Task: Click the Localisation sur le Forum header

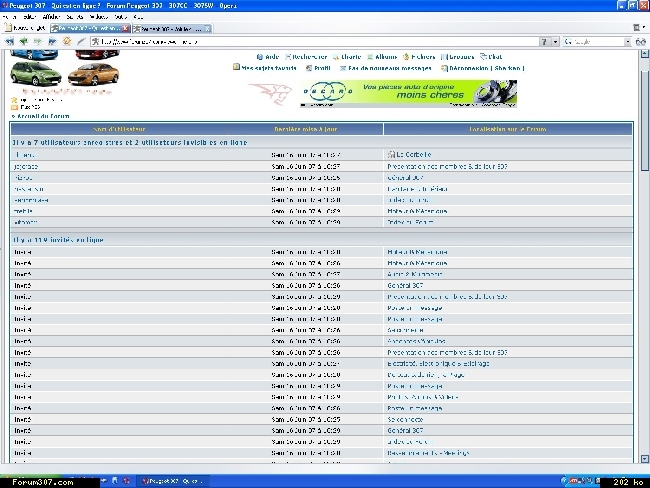Action: click(508, 129)
